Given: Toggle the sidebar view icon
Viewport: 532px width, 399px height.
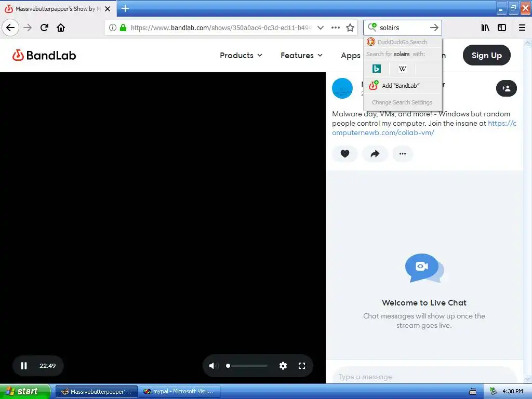Looking at the screenshot, I should coord(502,28).
